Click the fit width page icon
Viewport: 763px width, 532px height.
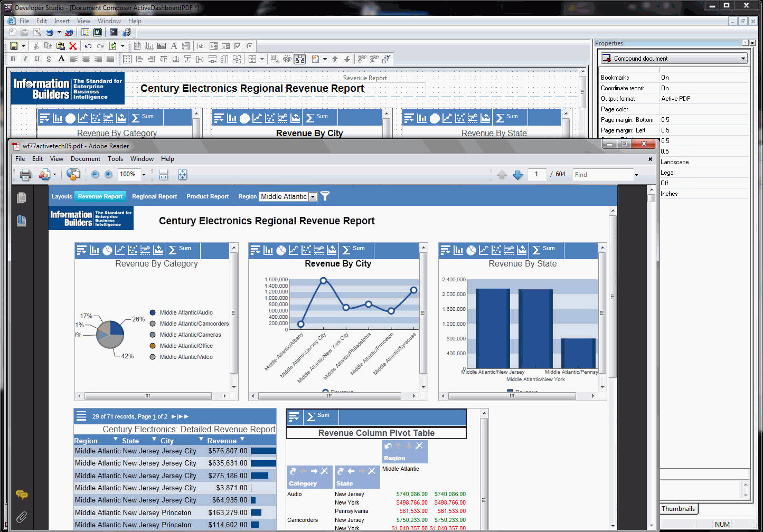(x=163, y=175)
